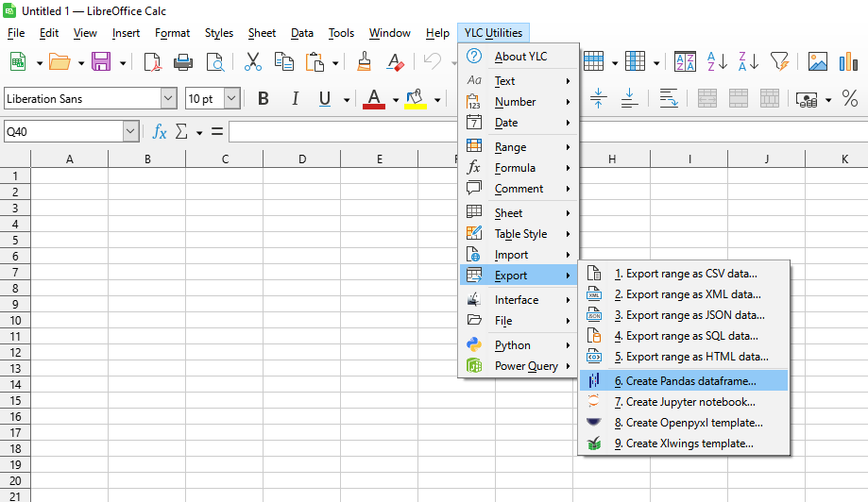Click the AutoFilter funnel icon
Image resolution: width=868 pixels, height=502 pixels.
778,62
